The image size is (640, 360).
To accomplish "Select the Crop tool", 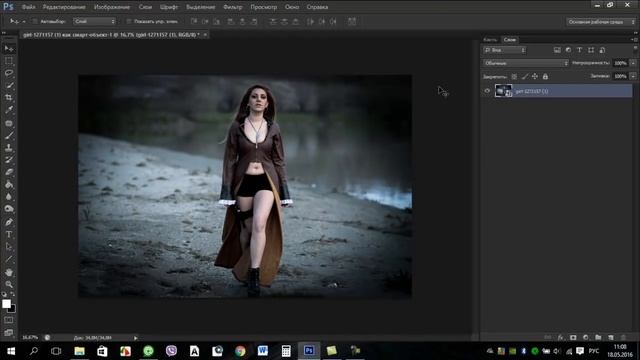I will coord(9,98).
